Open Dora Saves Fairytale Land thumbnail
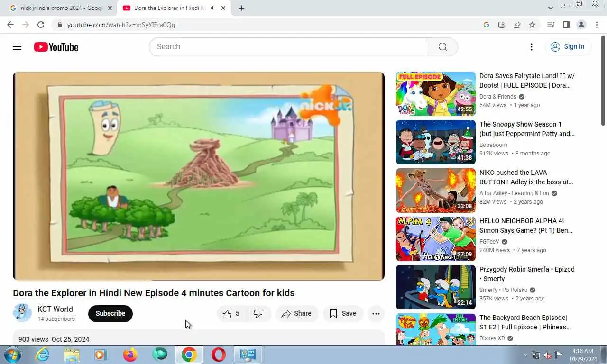Viewport: 607px width, 364px height. [x=436, y=94]
